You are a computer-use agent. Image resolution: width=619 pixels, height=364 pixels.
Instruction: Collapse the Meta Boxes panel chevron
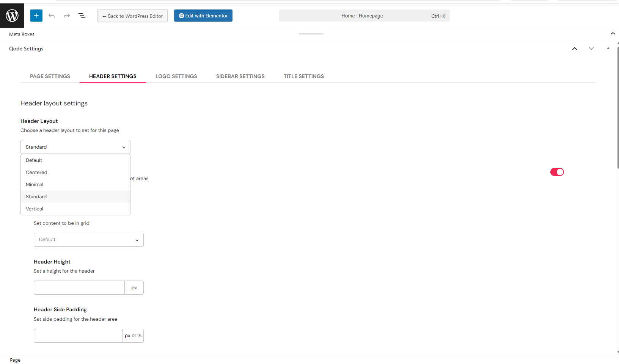pyautogui.click(x=613, y=34)
